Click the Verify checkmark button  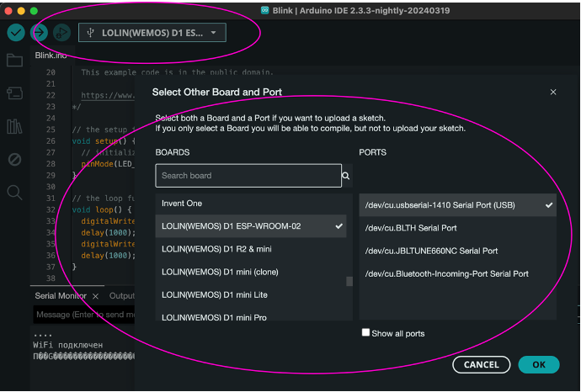(x=16, y=33)
